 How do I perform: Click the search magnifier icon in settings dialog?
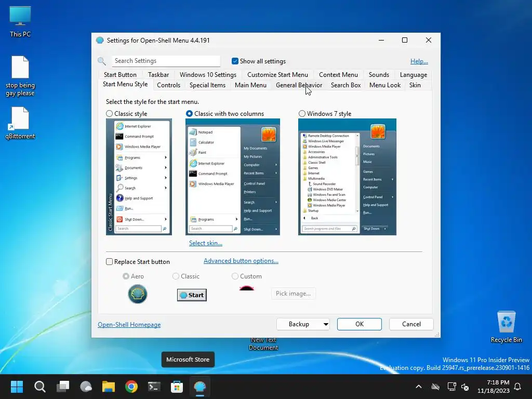click(101, 61)
